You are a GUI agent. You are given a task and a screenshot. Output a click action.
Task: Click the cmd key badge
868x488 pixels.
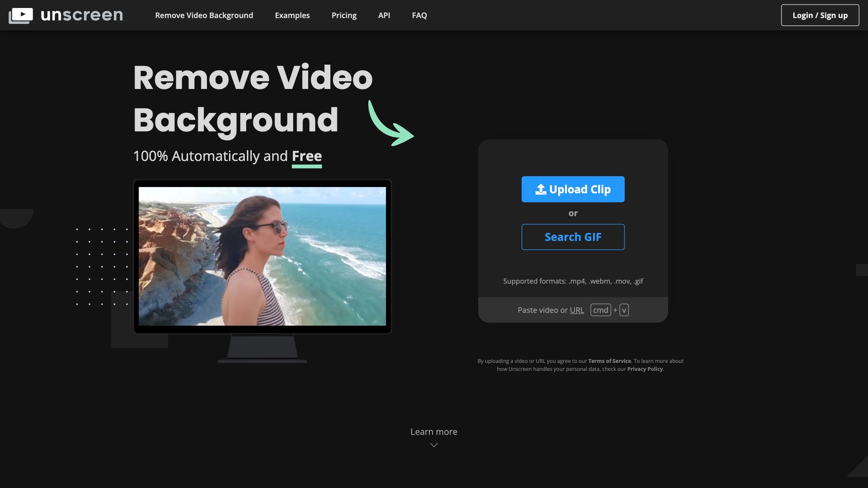600,310
